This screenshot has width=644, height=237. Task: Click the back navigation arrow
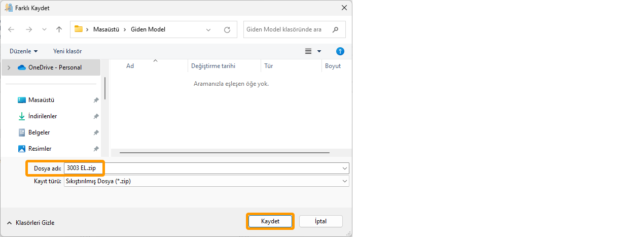click(11, 29)
